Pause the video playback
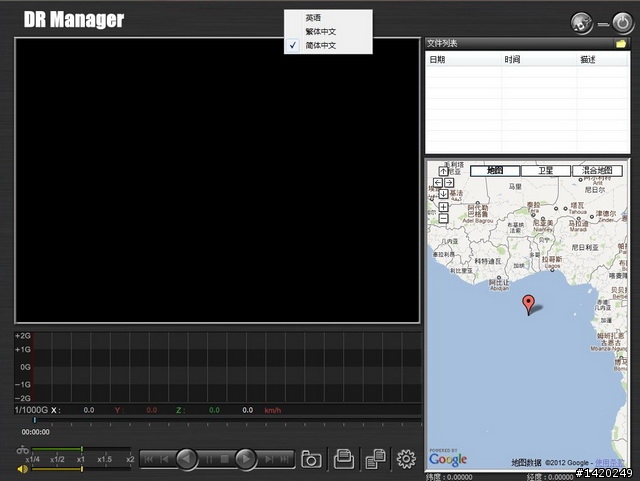The width and height of the screenshot is (640, 481). tap(209, 459)
